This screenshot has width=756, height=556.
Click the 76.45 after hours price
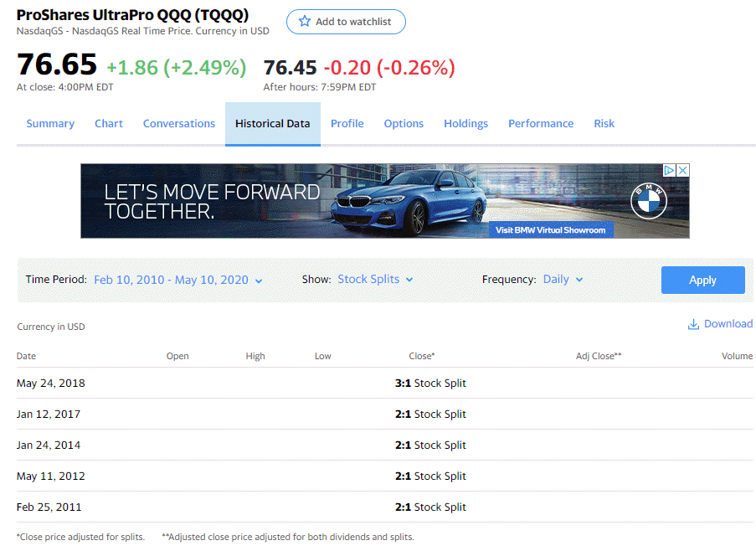point(291,68)
